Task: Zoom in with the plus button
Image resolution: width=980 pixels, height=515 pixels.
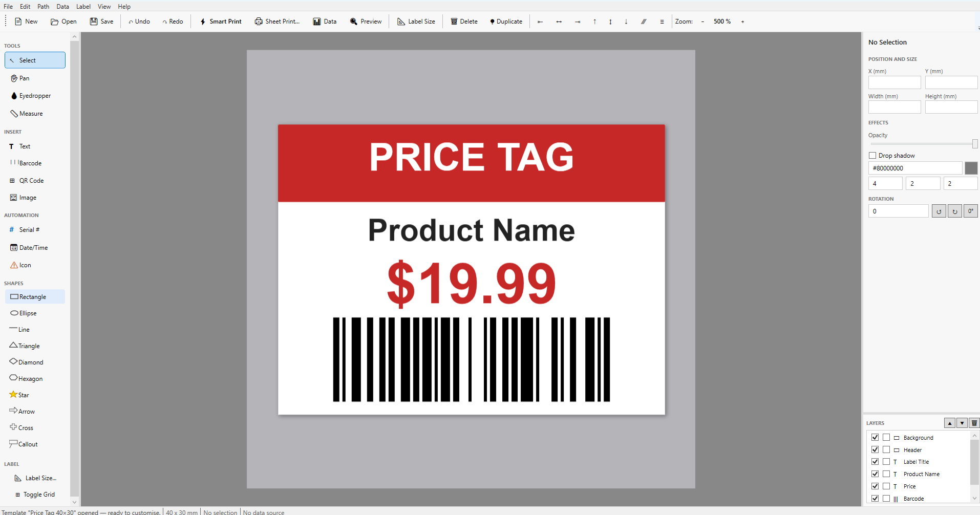Action: pos(742,22)
